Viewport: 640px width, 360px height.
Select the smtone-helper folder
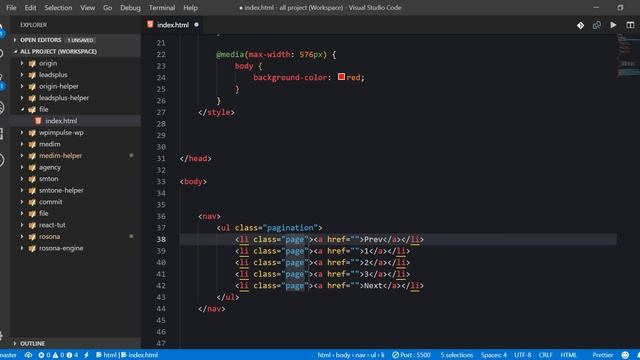(61, 190)
